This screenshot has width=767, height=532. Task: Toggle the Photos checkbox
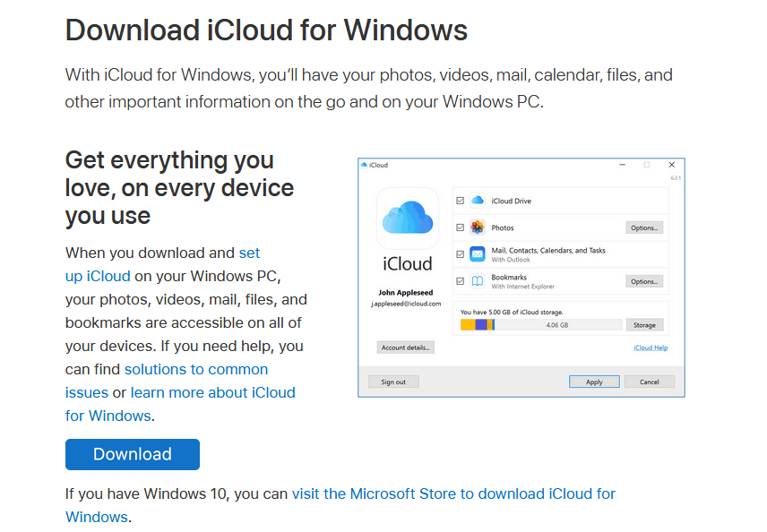[461, 227]
